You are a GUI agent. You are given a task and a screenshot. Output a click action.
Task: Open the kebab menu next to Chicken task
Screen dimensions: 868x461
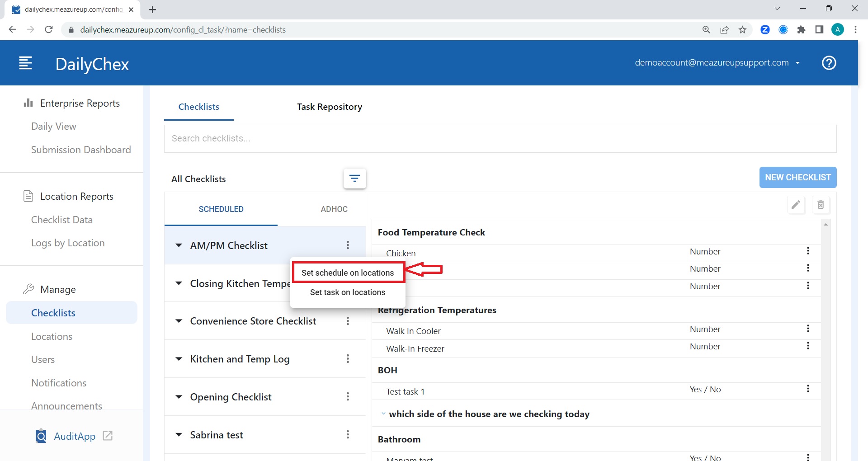(808, 251)
